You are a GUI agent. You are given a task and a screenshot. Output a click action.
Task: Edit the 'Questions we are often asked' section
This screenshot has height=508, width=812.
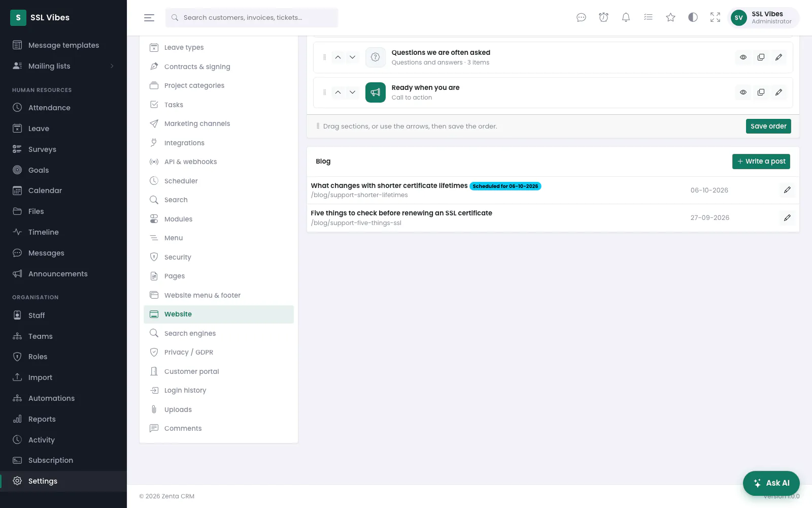779,57
